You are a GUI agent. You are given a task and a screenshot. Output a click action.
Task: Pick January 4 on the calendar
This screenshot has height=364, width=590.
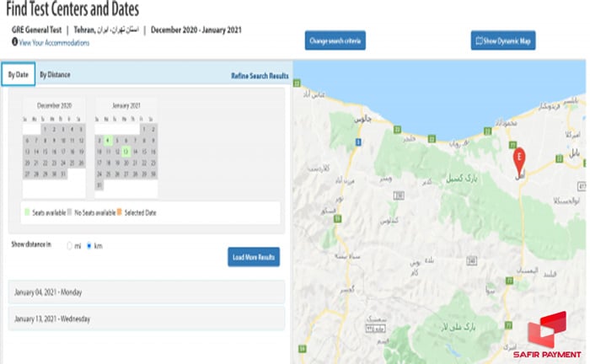click(x=108, y=141)
